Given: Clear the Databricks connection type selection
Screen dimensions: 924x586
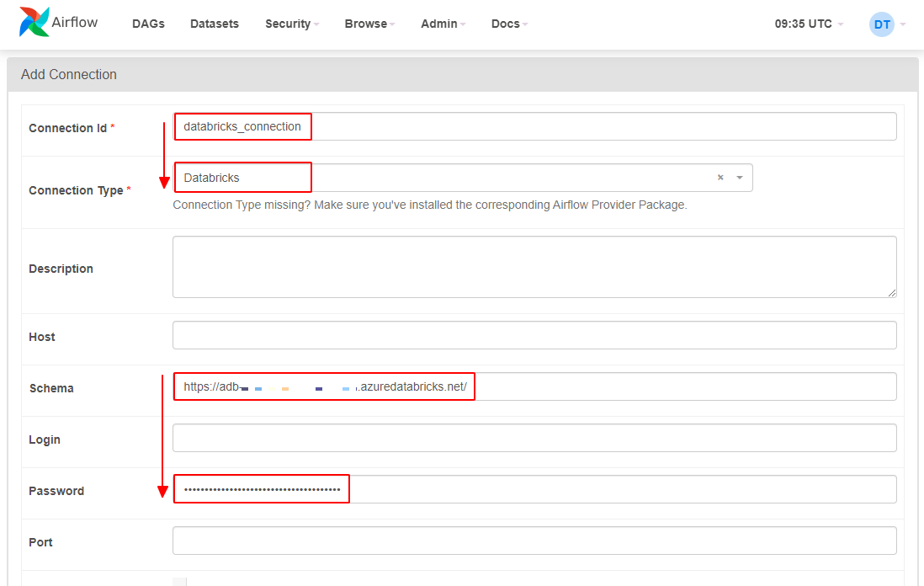Looking at the screenshot, I should pyautogui.click(x=720, y=178).
